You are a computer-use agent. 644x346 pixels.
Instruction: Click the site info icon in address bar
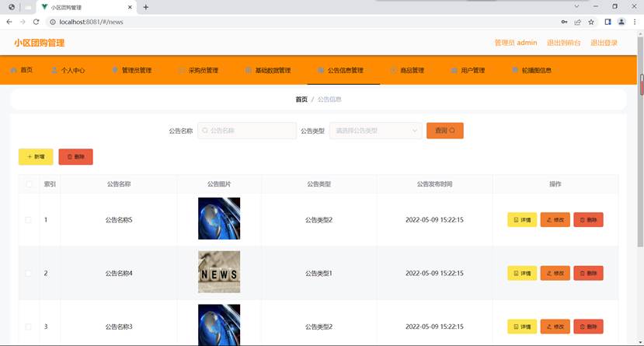pyautogui.click(x=53, y=22)
